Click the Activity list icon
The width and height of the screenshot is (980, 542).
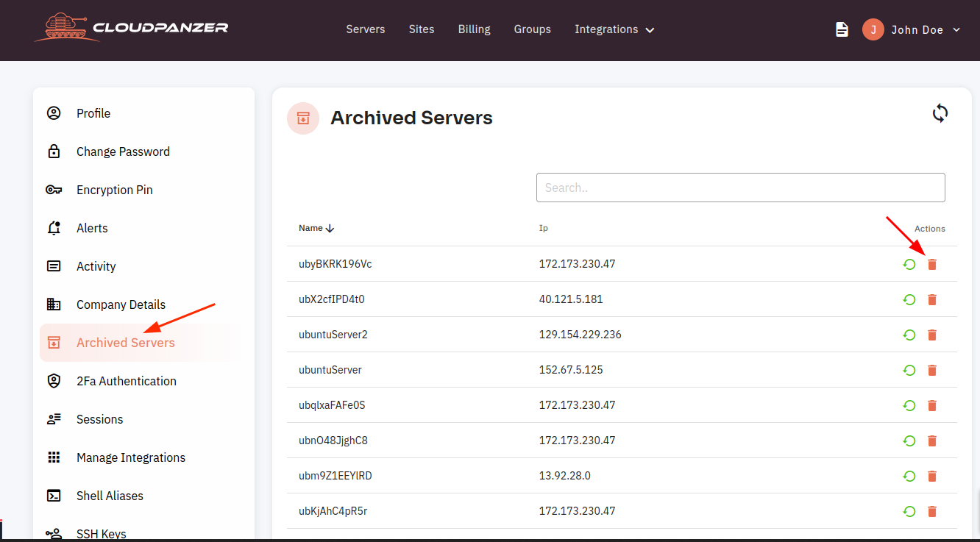click(54, 266)
